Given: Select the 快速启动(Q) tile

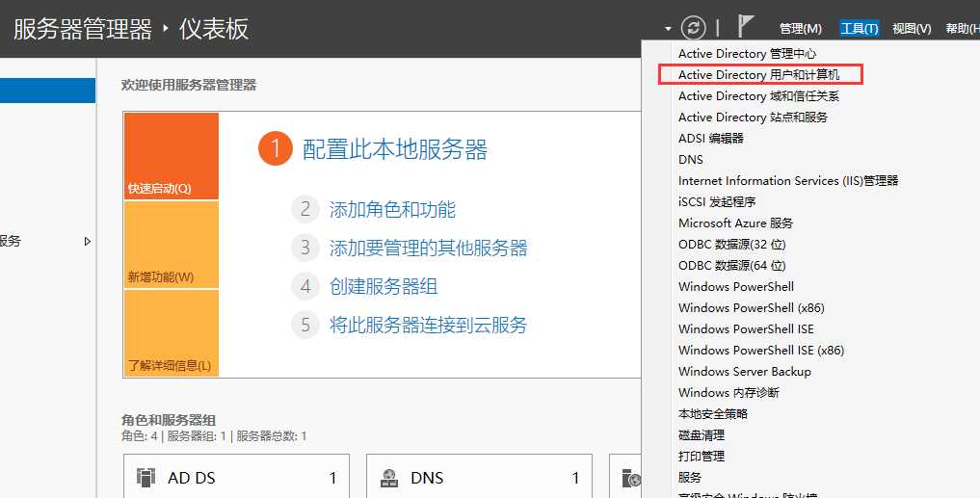Looking at the screenshot, I should coord(172,156).
